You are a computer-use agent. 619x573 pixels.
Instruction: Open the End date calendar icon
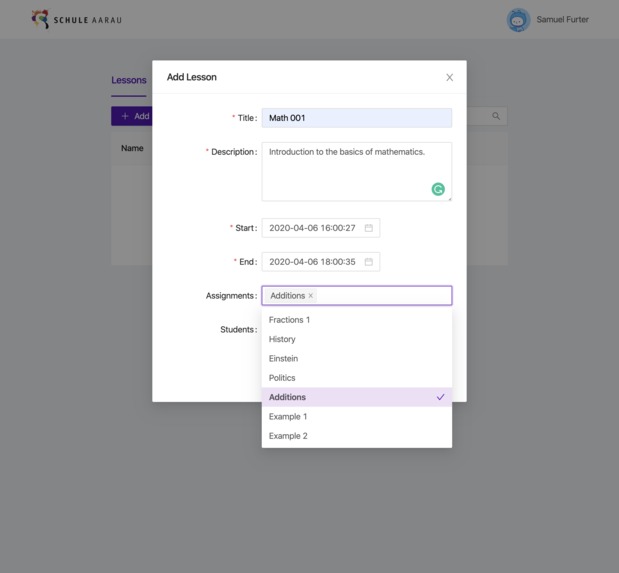[x=368, y=262]
